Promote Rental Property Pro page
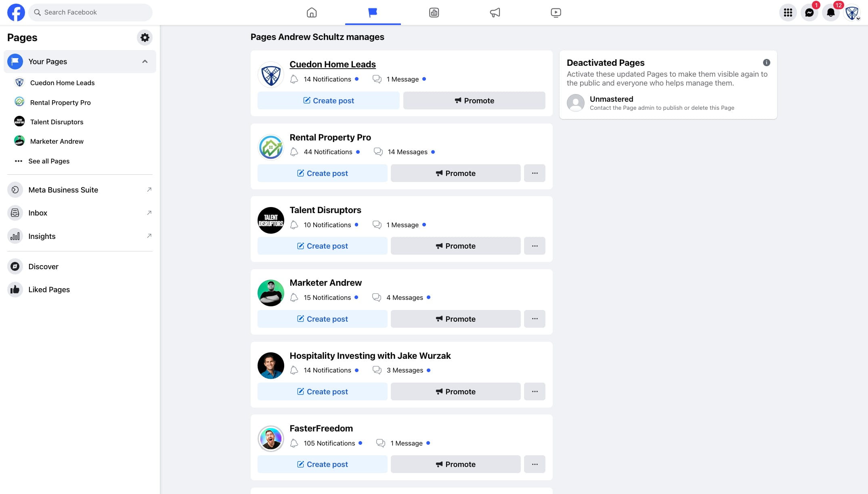Viewport: 868px width, 494px height. [x=456, y=173]
